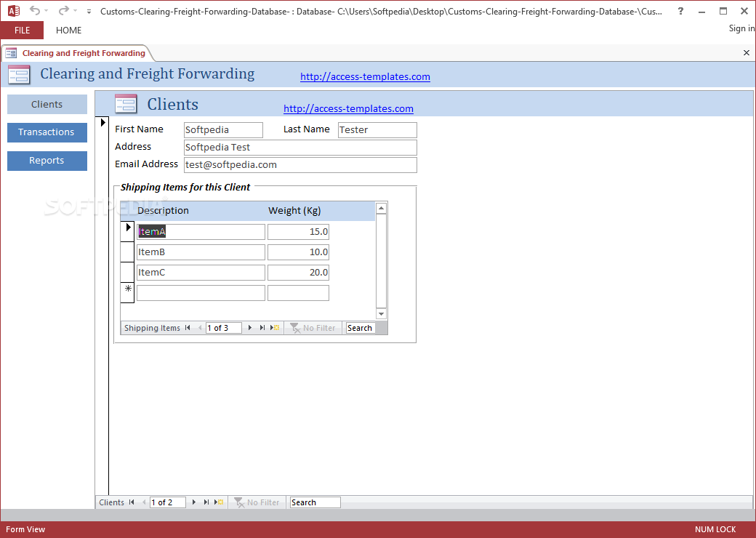Viewport: 756px width, 538px height.
Task: Open the FILE tab
Action: [x=22, y=31]
